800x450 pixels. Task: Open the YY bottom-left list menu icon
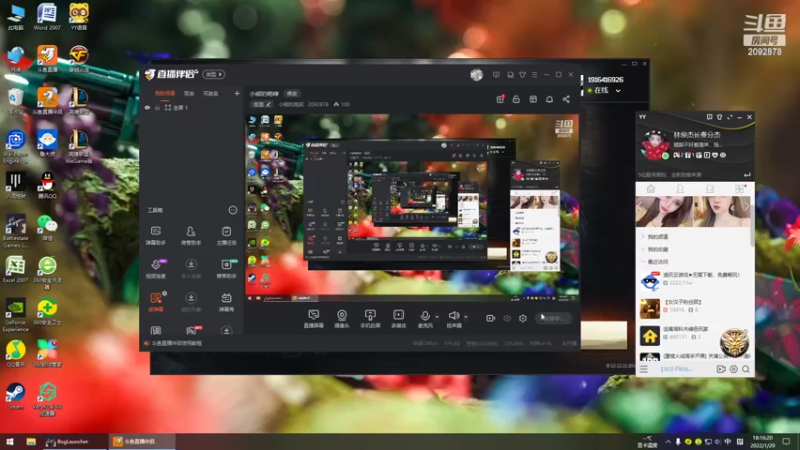coord(644,369)
